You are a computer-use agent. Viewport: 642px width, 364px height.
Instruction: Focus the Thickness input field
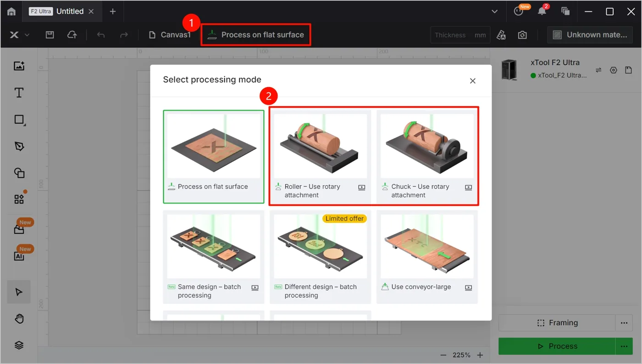460,35
